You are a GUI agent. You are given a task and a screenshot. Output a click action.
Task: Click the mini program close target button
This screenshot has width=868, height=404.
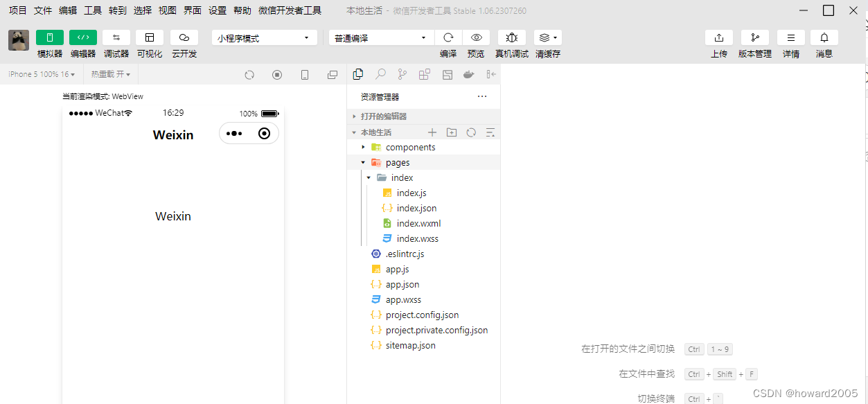[x=264, y=134]
